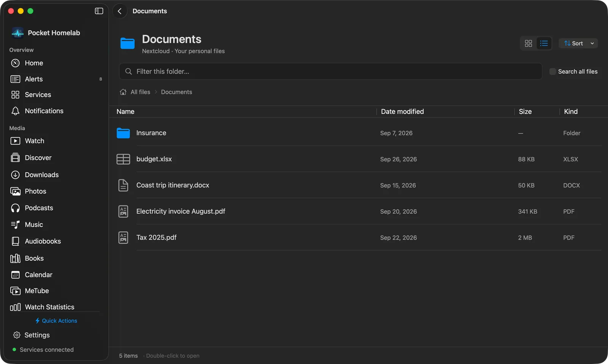Select budget.xlsx spreadsheet icon
608x364 pixels.
123,159
